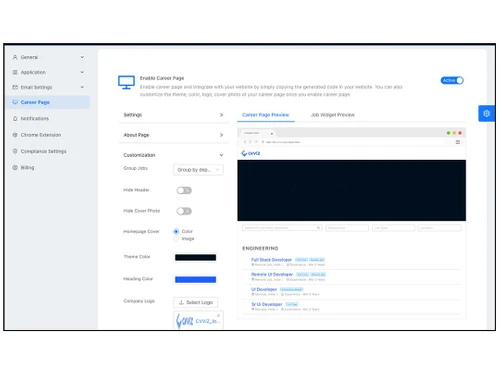The image size is (500, 375).
Task: Click the Career Page monitor icon in sidebar
Action: pos(15,102)
